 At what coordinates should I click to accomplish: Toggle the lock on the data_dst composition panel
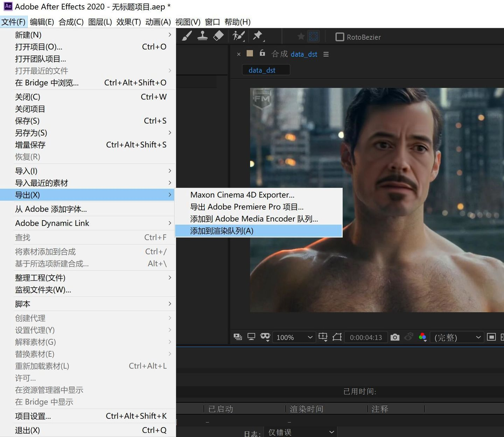[262, 53]
